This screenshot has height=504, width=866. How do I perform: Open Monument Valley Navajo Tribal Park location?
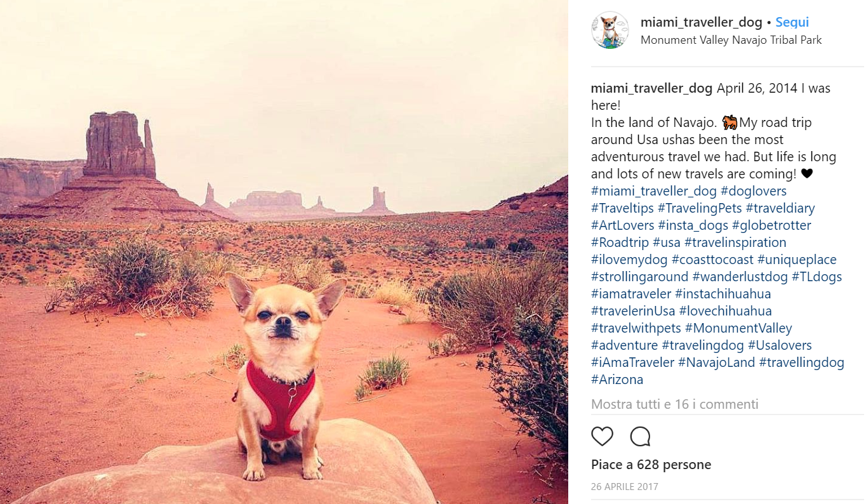[731, 40]
